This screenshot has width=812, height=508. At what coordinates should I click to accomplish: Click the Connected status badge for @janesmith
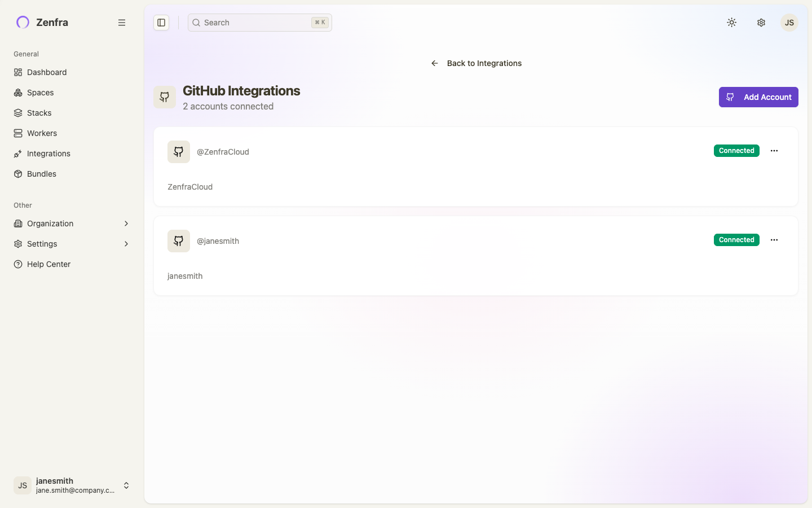click(736, 240)
